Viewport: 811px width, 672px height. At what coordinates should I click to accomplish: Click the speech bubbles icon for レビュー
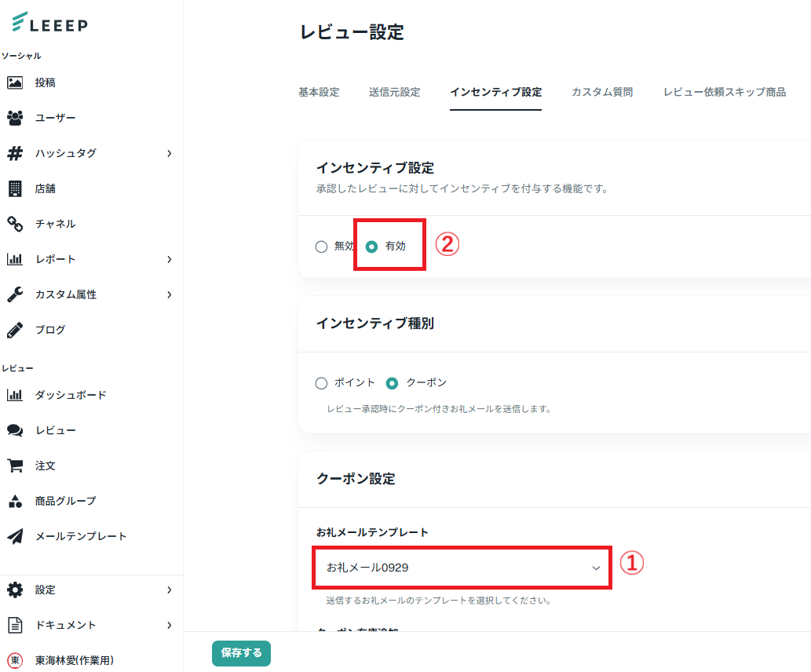pyautogui.click(x=15, y=430)
